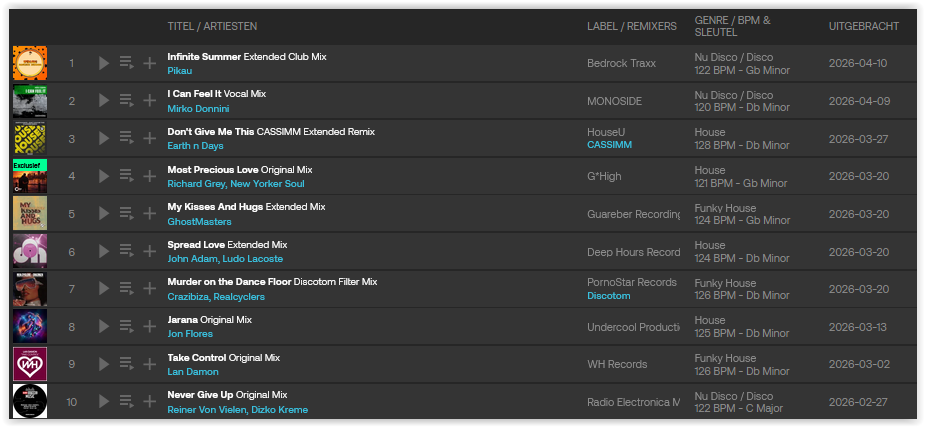The width and height of the screenshot is (925, 427).
Task: Click plus icon for Spread Love
Action: pos(150,251)
